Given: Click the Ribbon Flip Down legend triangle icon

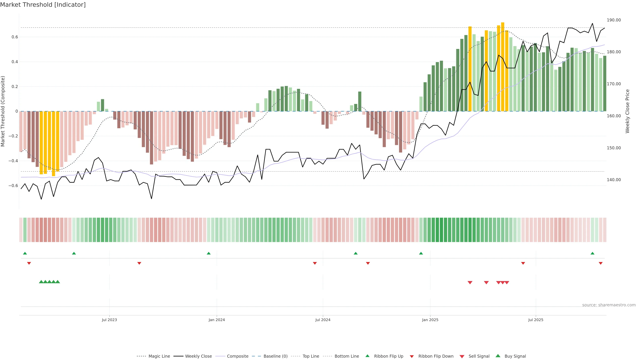Looking at the screenshot, I should 412,356.
